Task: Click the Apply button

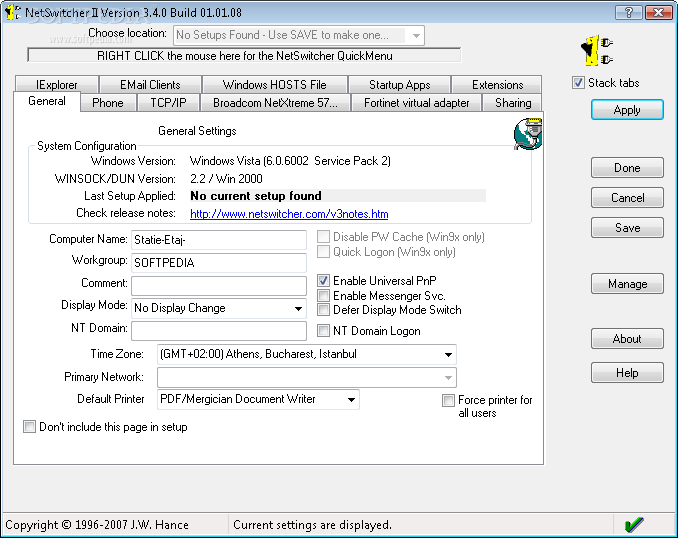Action: [627, 110]
